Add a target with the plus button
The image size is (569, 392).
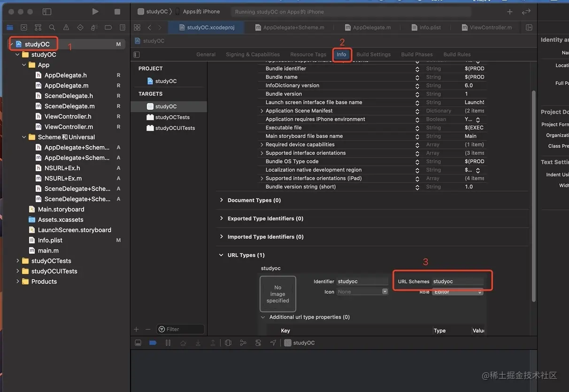[137, 329]
